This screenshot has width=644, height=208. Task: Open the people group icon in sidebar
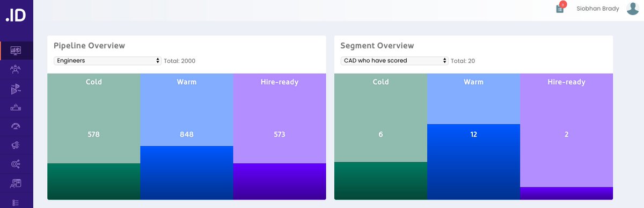pyautogui.click(x=16, y=69)
